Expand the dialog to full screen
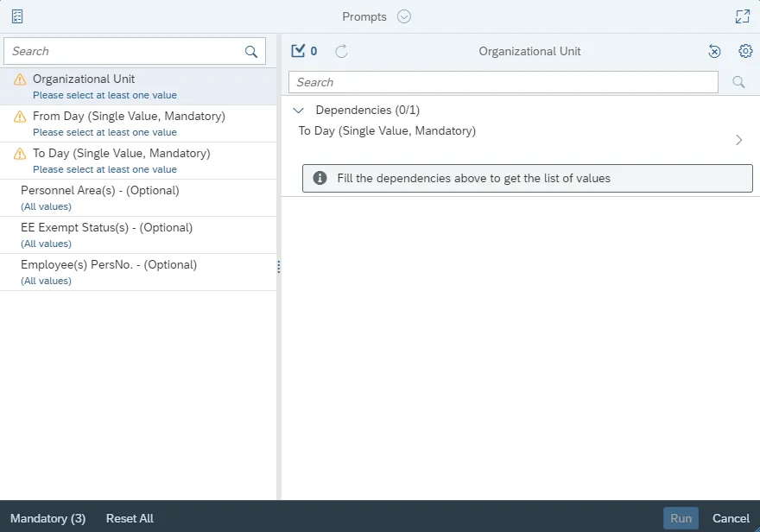The width and height of the screenshot is (760, 532). click(x=742, y=16)
